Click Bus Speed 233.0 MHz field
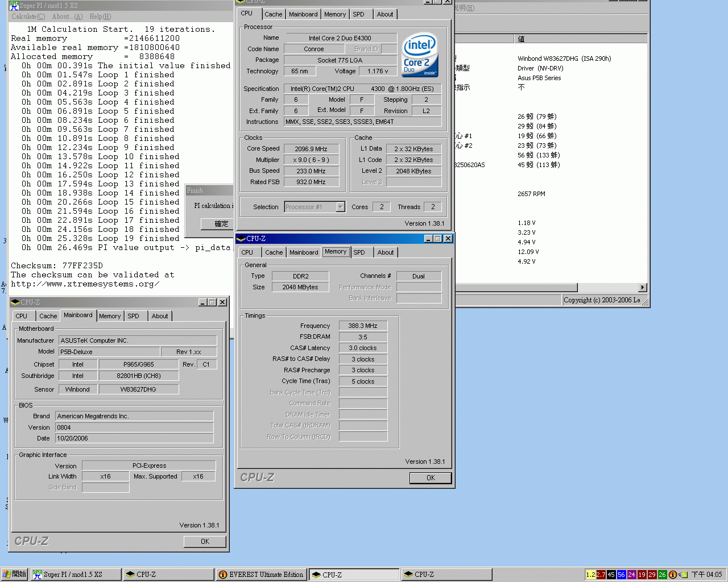The image size is (728, 582). [311, 171]
